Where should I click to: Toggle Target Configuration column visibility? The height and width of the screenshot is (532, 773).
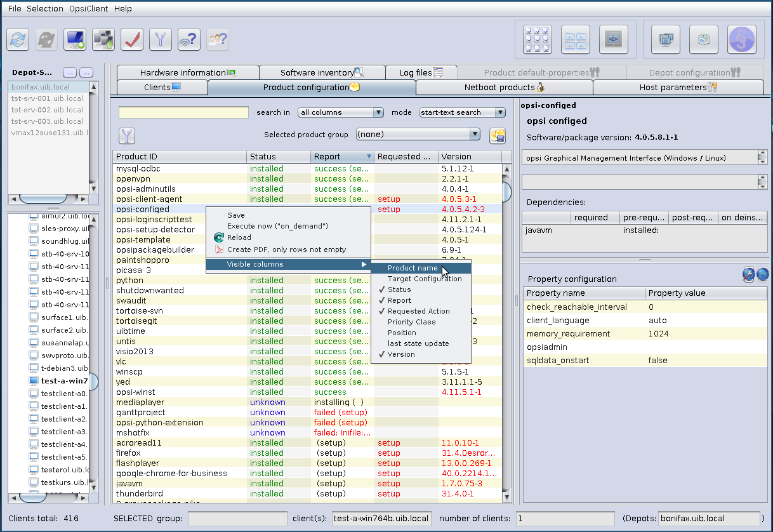(421, 279)
